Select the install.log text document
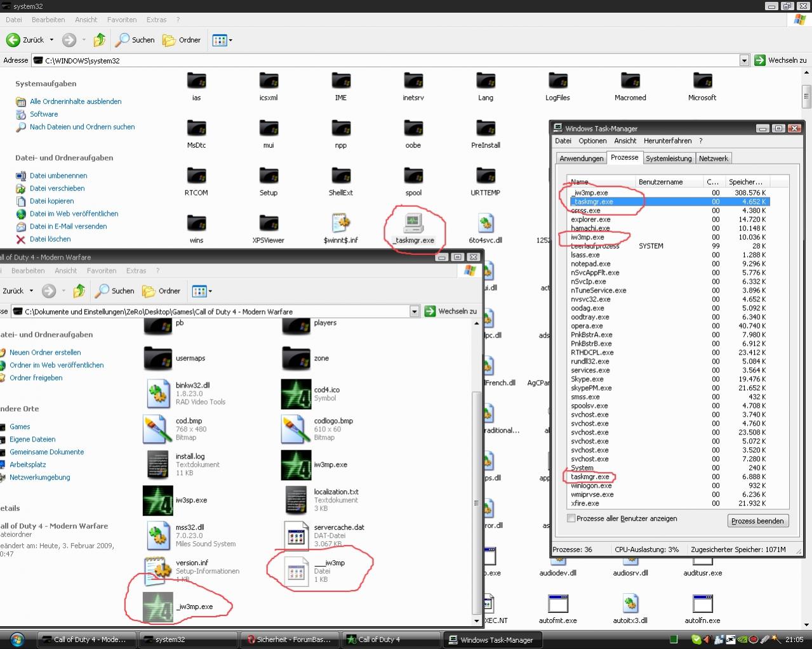The width and height of the screenshot is (812, 649). click(183, 465)
